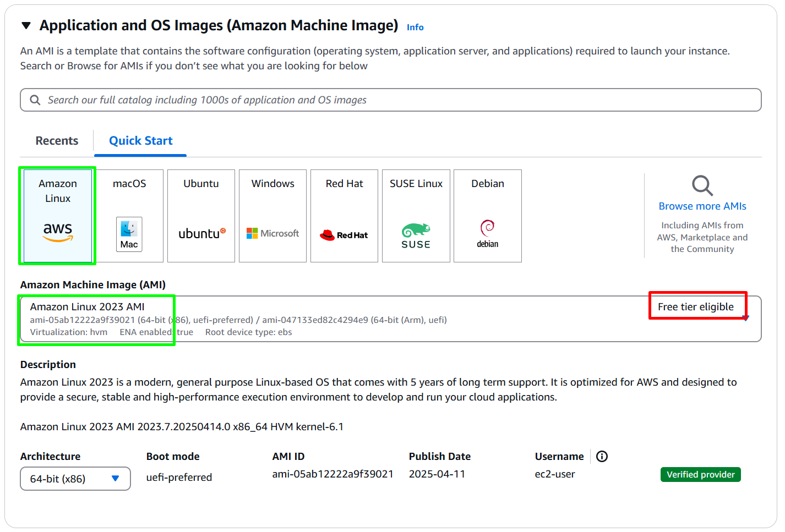Select the Red Hat tile

click(x=344, y=216)
